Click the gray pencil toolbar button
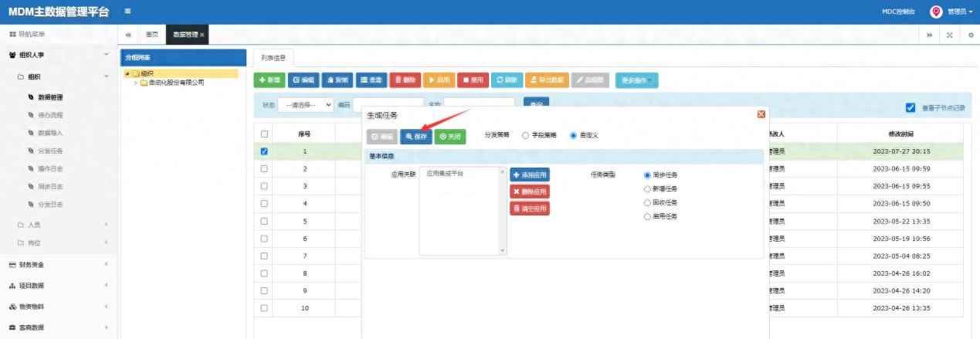The height and width of the screenshot is (339, 980). tap(591, 80)
